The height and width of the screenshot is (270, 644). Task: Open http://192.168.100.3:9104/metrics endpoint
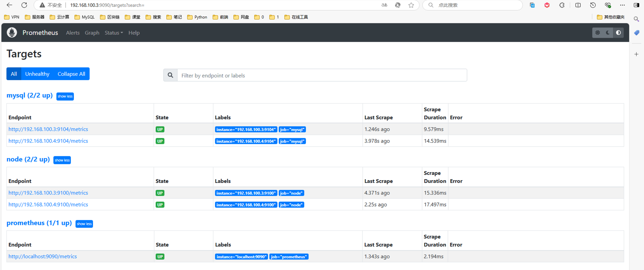tap(48, 129)
